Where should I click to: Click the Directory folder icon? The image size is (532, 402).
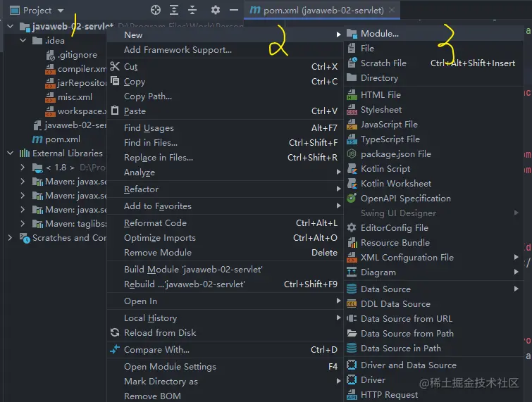(352, 78)
